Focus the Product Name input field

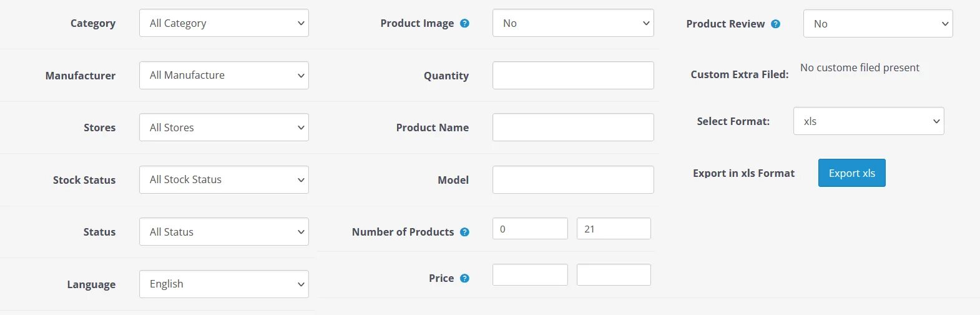click(573, 127)
